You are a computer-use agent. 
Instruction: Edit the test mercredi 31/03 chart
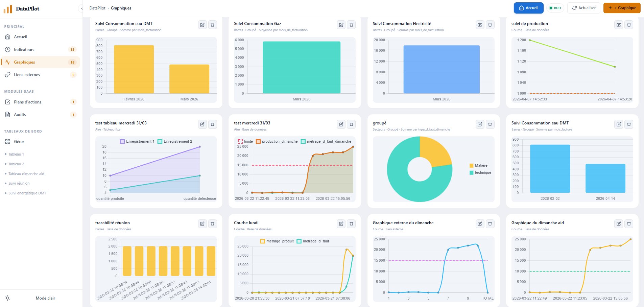341,124
